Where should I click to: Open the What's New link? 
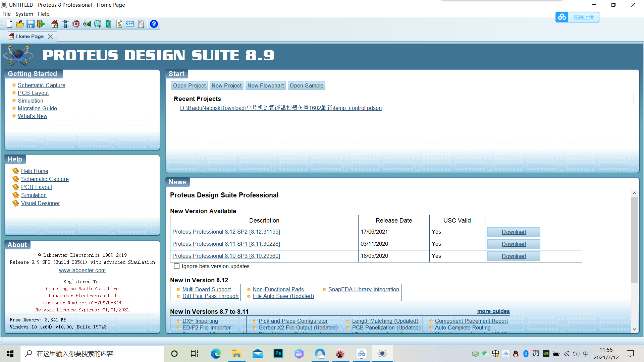(x=33, y=116)
